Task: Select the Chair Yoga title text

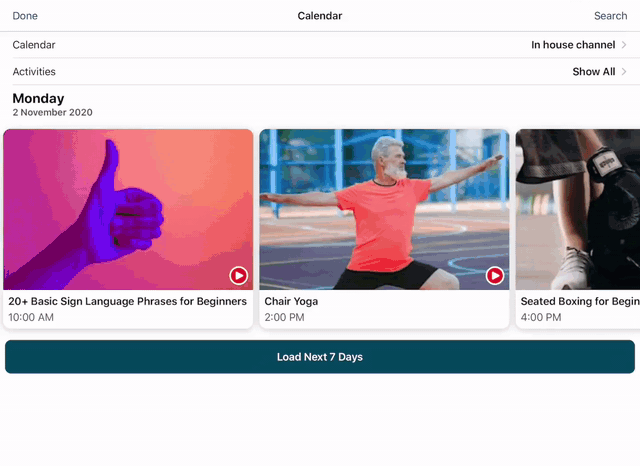Action: click(x=291, y=301)
